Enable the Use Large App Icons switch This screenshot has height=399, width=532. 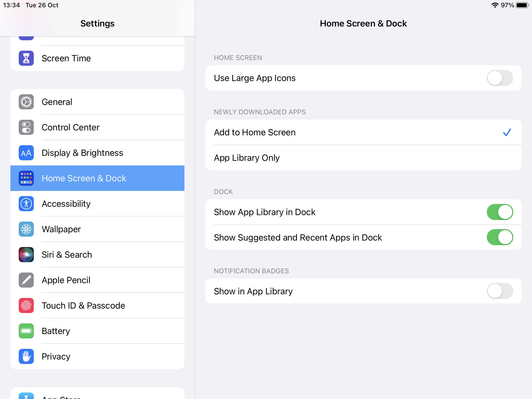click(x=500, y=78)
